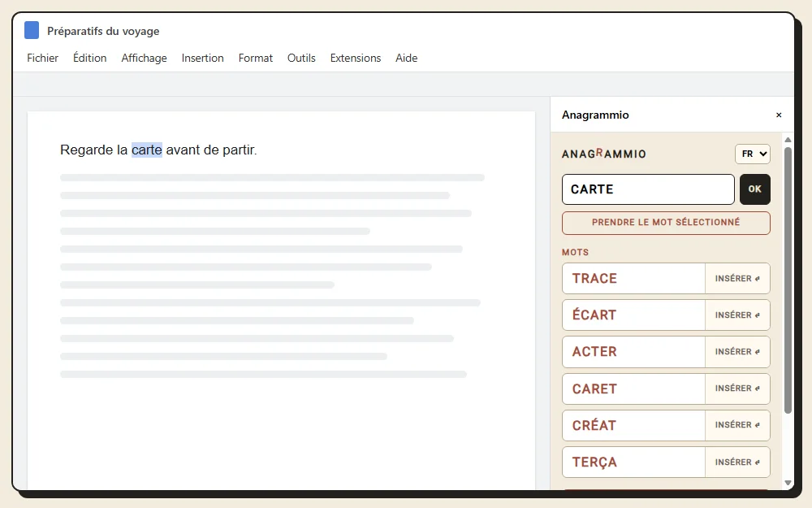Click the word TRACE in results
Image resolution: width=812 pixels, height=508 pixels.
(594, 278)
